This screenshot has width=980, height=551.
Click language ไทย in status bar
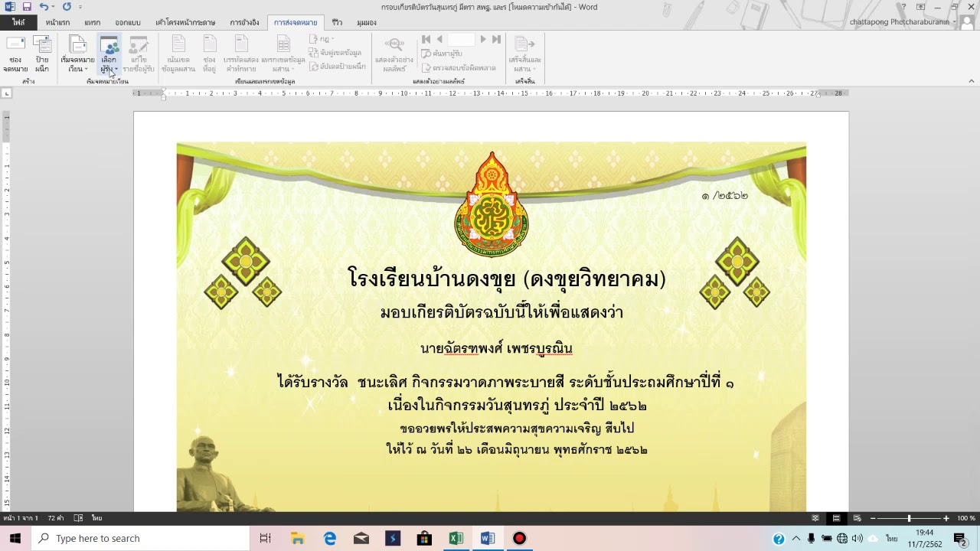[97, 518]
